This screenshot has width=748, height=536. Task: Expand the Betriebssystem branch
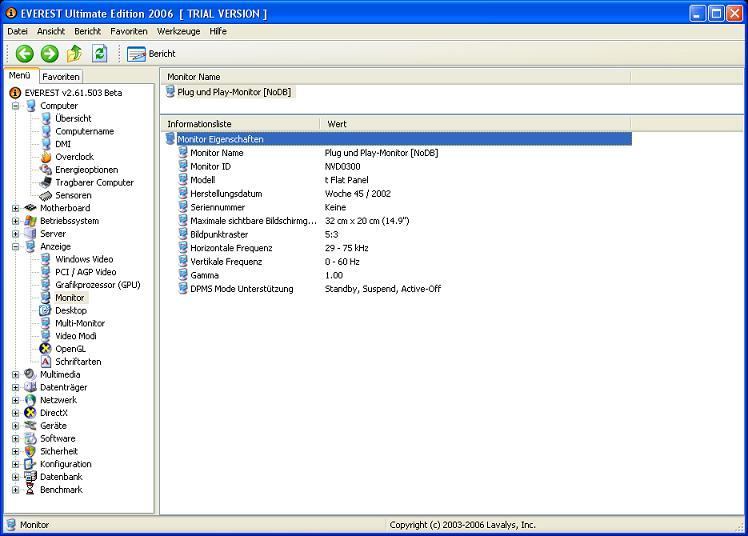tap(16, 221)
